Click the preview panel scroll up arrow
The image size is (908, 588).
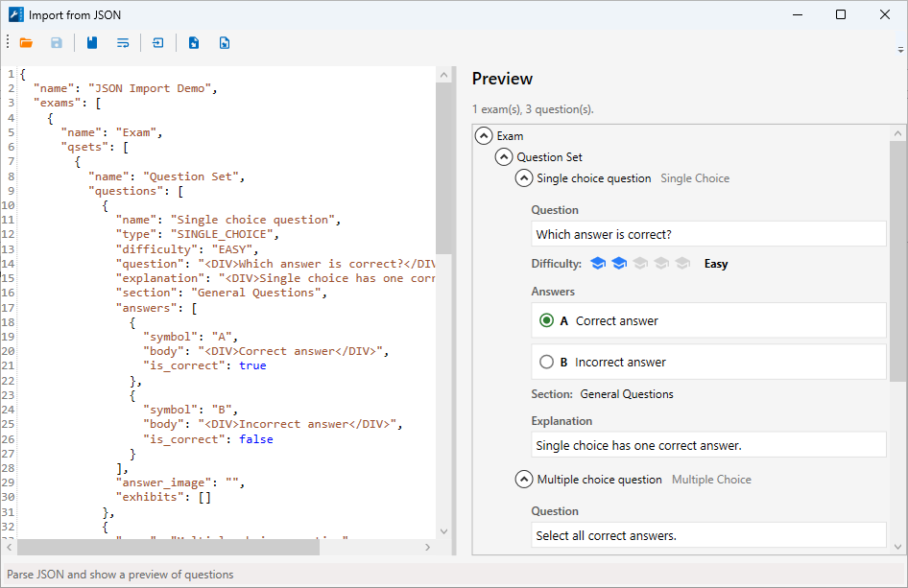coord(897,133)
